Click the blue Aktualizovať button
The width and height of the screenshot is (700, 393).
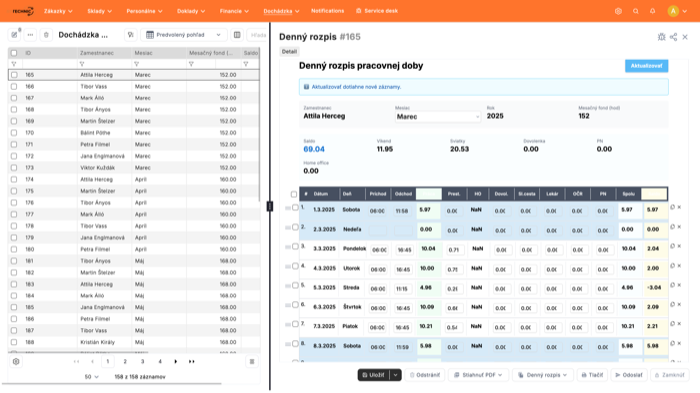click(x=646, y=66)
